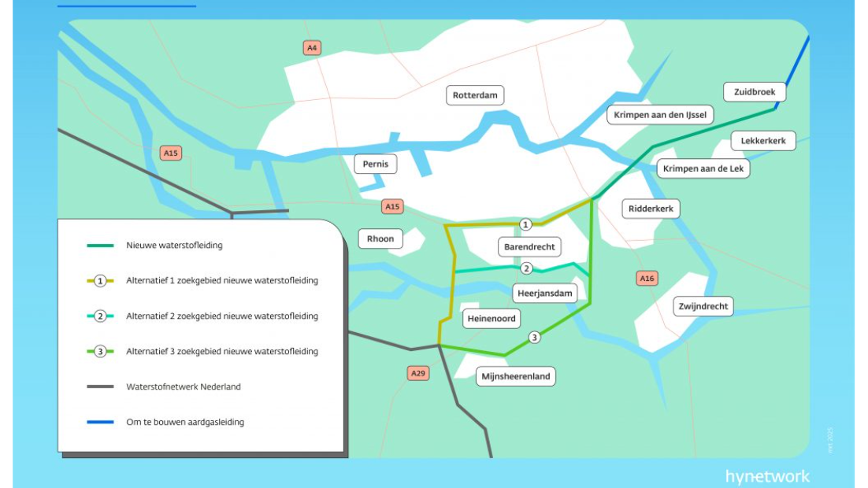Click the hynetwork logo

tap(768, 476)
